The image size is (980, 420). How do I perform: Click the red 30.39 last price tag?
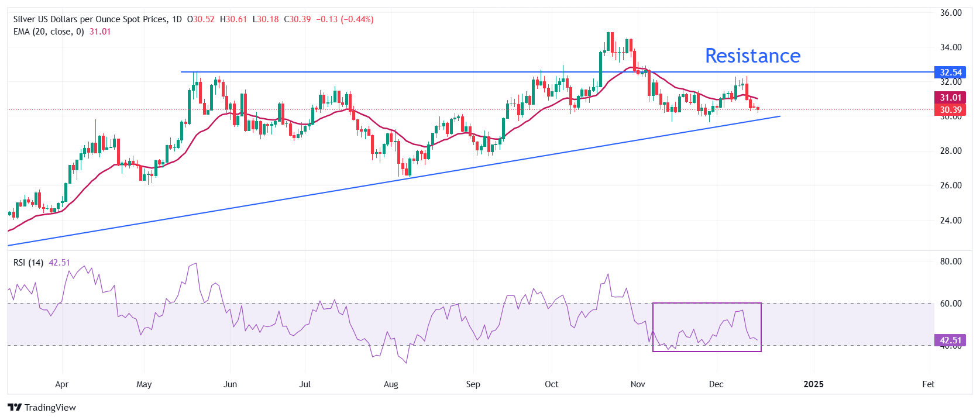[x=950, y=110]
